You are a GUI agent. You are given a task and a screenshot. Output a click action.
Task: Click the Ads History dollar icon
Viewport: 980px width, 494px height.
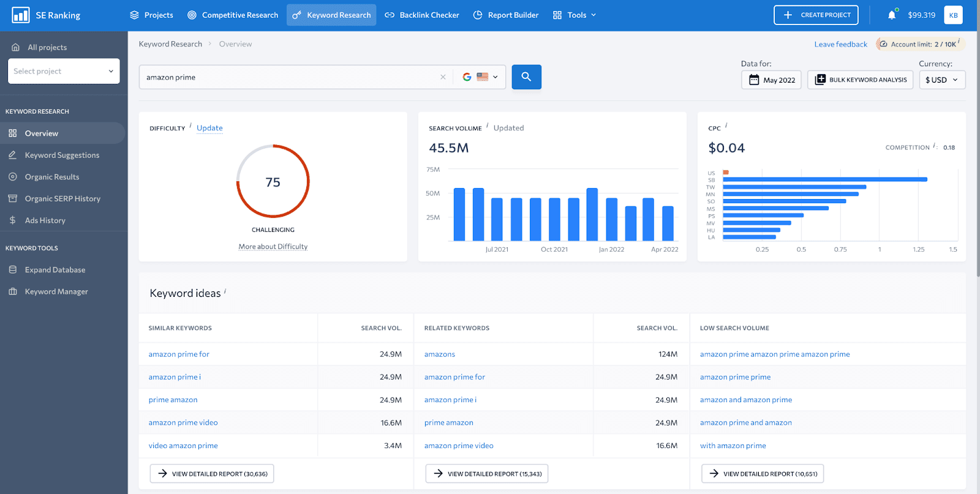13,220
